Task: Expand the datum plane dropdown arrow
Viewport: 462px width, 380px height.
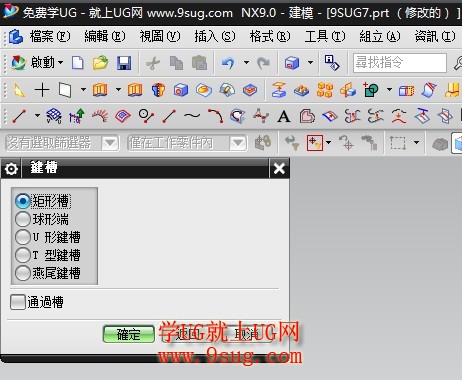Action: pos(83,89)
